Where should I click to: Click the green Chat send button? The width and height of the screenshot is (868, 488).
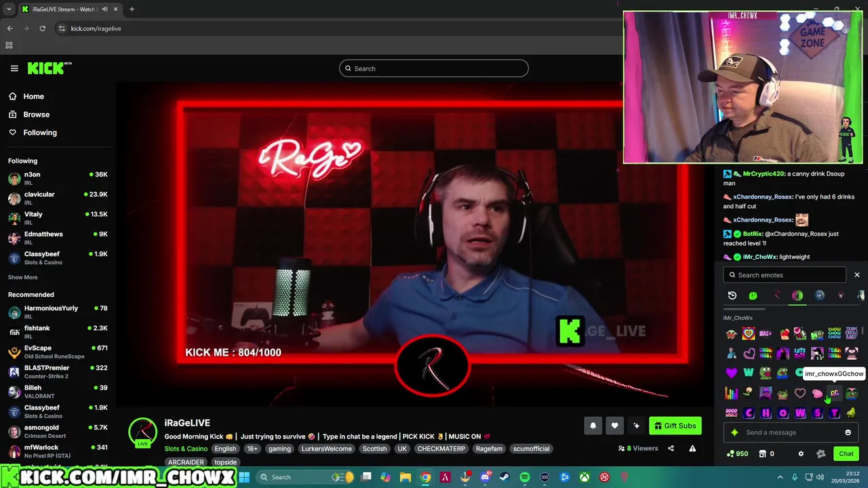click(846, 453)
